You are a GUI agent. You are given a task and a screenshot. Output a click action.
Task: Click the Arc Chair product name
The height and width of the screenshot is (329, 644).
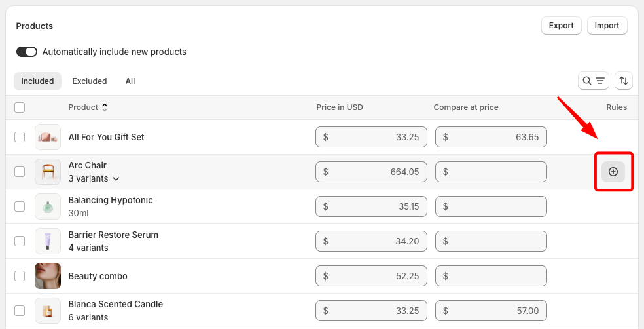pos(88,165)
